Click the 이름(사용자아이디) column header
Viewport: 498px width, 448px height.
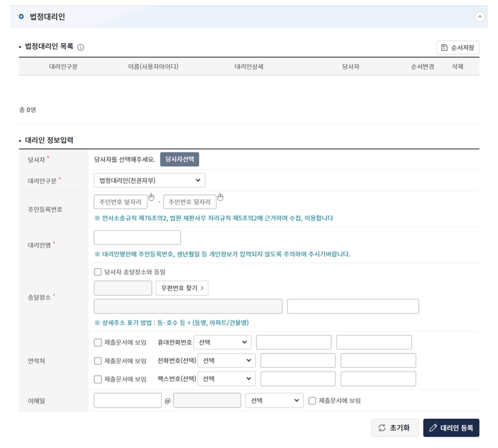tap(153, 67)
